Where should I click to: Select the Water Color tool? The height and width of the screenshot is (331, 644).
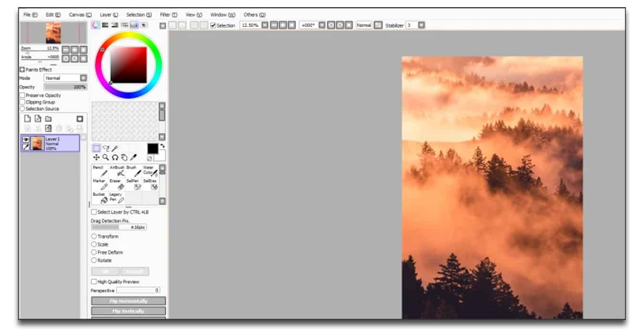[x=150, y=171]
